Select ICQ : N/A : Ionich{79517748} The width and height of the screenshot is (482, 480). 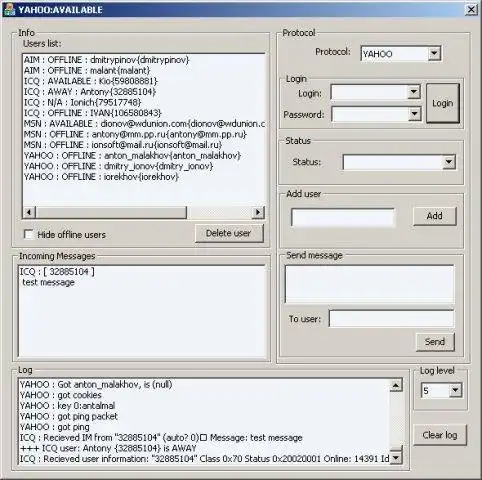tap(82, 102)
